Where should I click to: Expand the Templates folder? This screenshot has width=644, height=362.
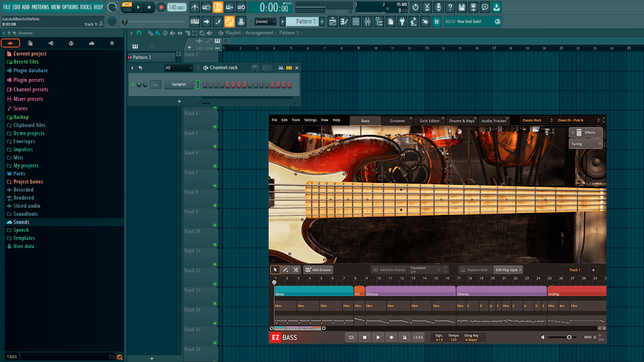click(24, 238)
